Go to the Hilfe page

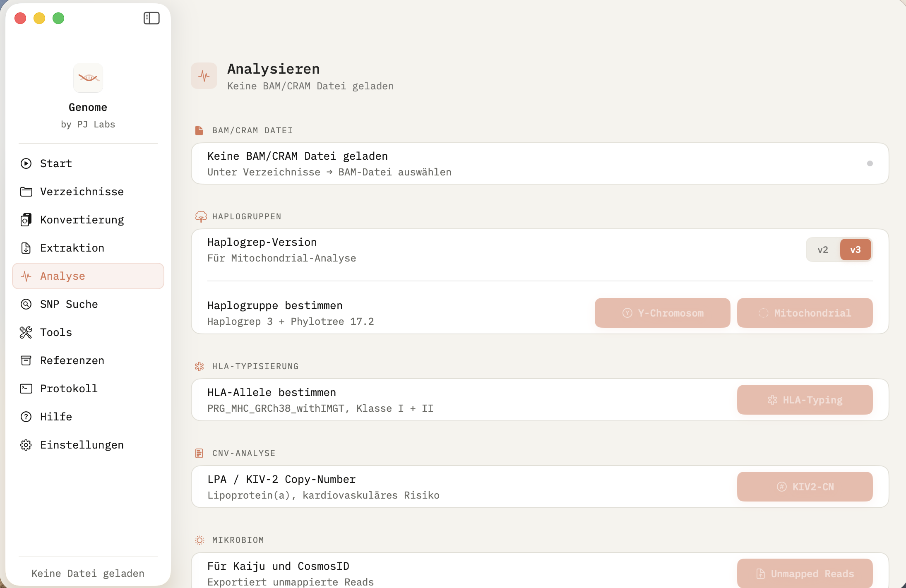coord(56,417)
